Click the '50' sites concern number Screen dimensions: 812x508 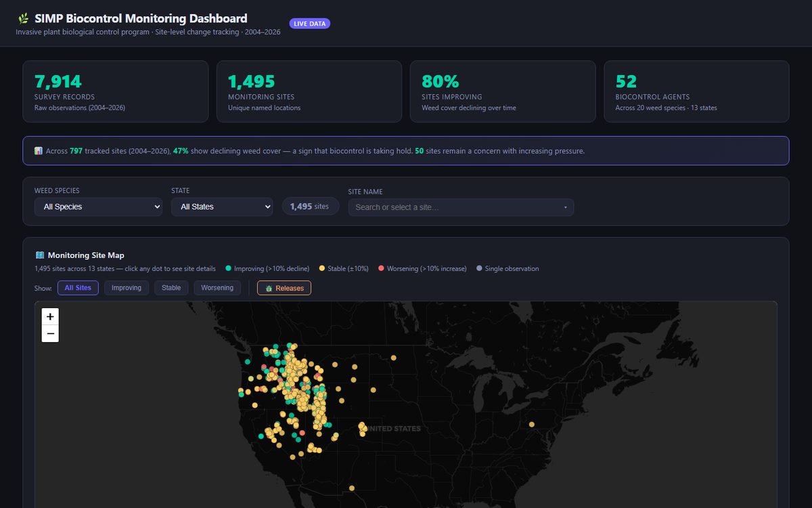(x=419, y=151)
